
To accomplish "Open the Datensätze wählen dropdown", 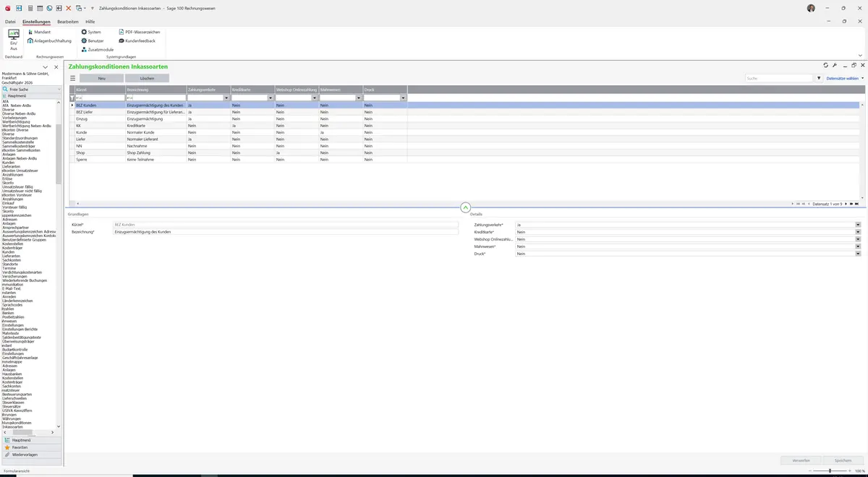I will [x=845, y=78].
